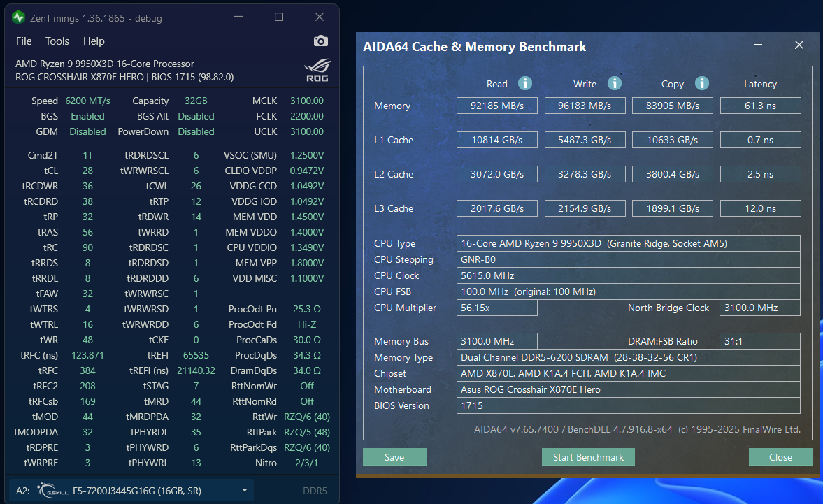Click the ProcOdt Pu value 25.3 Ω
The image size is (823, 504).
pyautogui.click(x=307, y=309)
